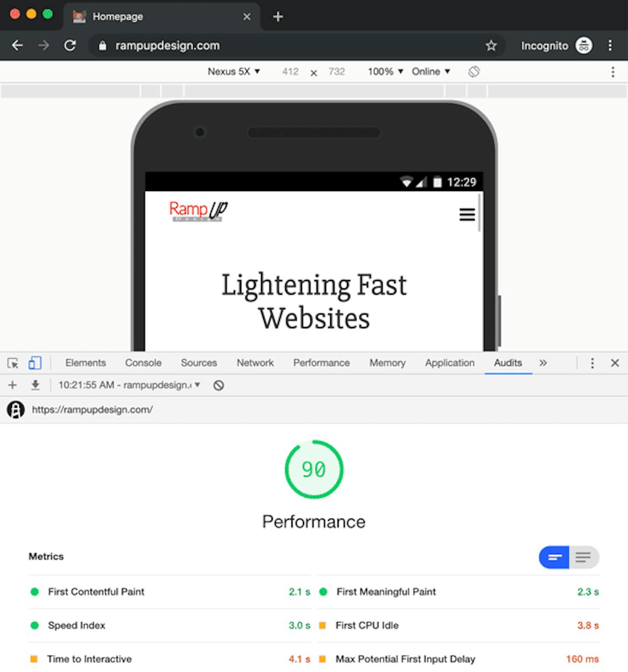Click the reload page icon
This screenshot has width=628, height=672.
point(70,46)
